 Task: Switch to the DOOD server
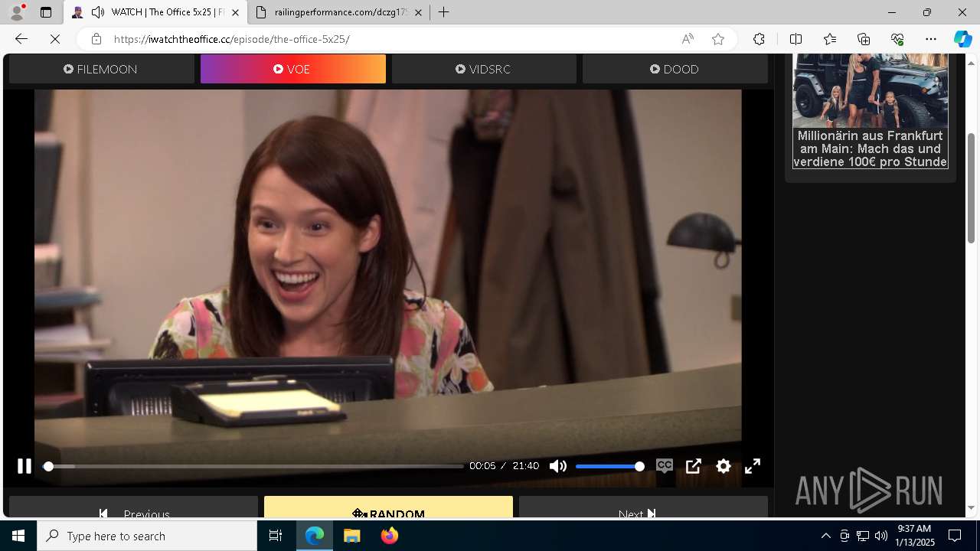(x=675, y=69)
